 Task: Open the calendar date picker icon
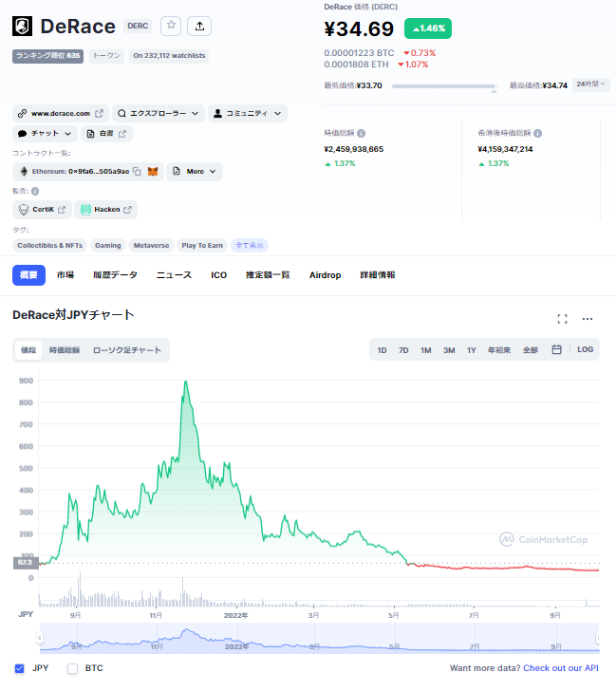tap(556, 349)
